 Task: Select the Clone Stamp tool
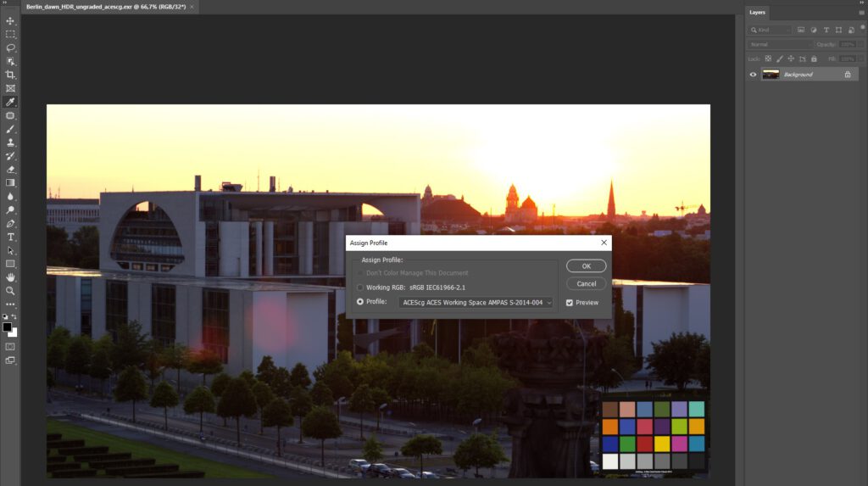point(10,142)
